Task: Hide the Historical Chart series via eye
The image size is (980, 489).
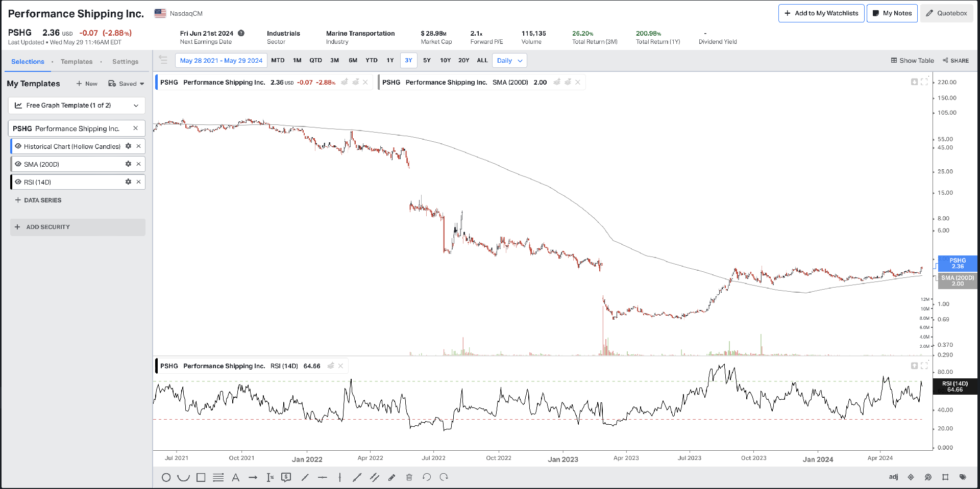Action: (18, 146)
